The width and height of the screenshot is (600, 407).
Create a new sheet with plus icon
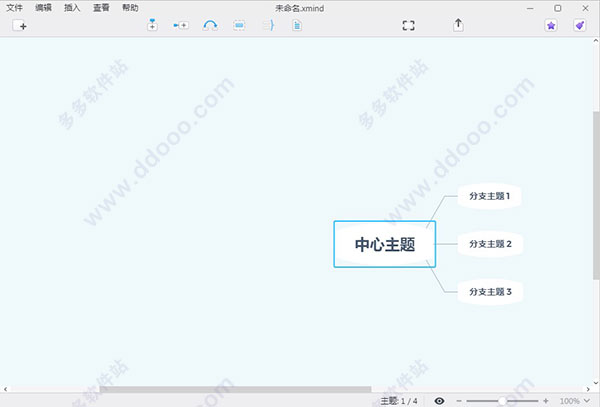20,26
